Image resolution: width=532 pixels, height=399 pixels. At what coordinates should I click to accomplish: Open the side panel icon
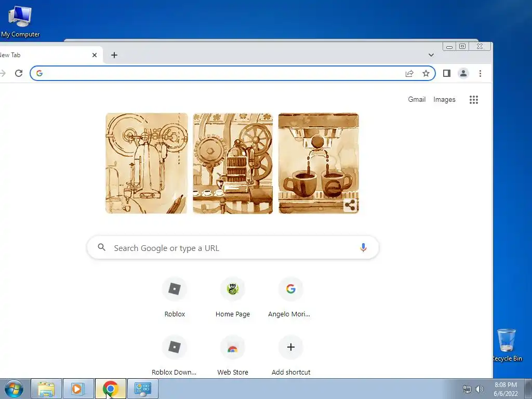click(446, 73)
